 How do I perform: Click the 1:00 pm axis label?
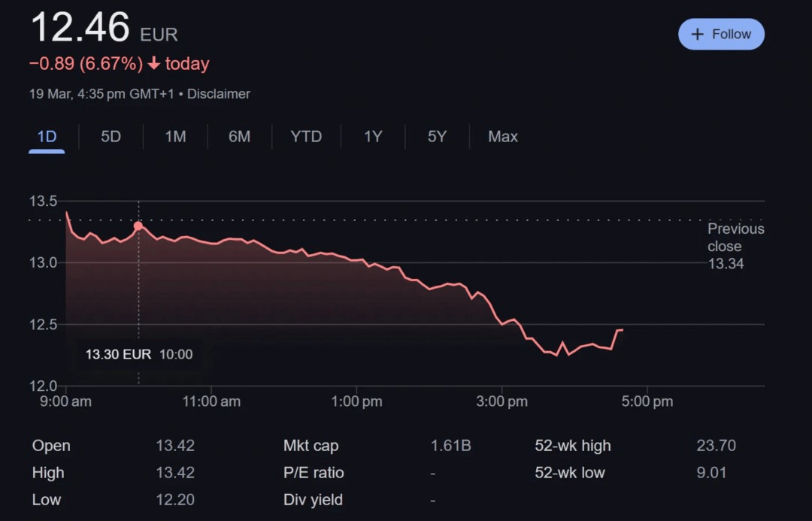pyautogui.click(x=356, y=401)
